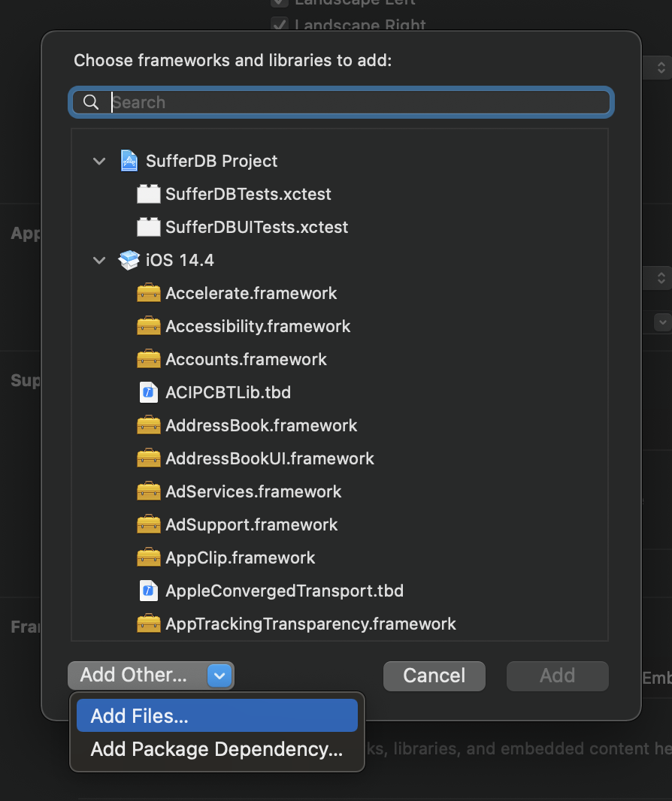The height and width of the screenshot is (801, 672).
Task: Click the popup stepper beside the iOS list
Action: [661, 278]
